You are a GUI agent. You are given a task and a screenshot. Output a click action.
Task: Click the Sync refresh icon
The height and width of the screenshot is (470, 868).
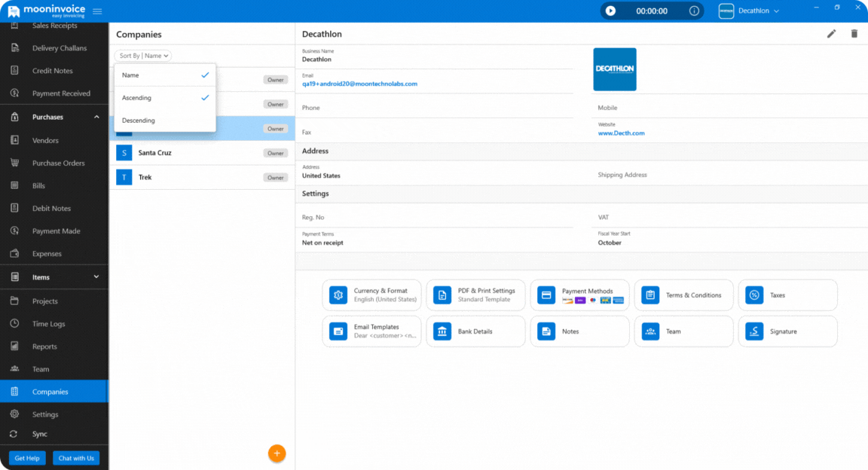[14, 434]
